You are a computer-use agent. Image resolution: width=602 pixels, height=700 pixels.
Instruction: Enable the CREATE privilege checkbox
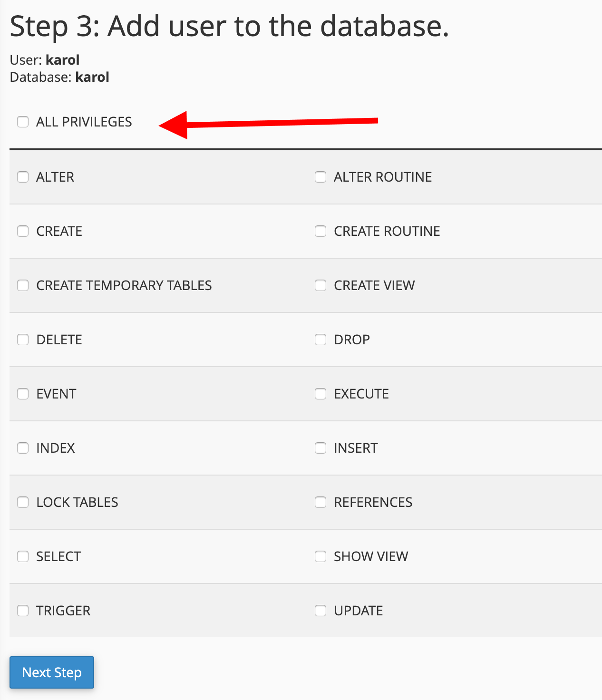[x=23, y=231]
